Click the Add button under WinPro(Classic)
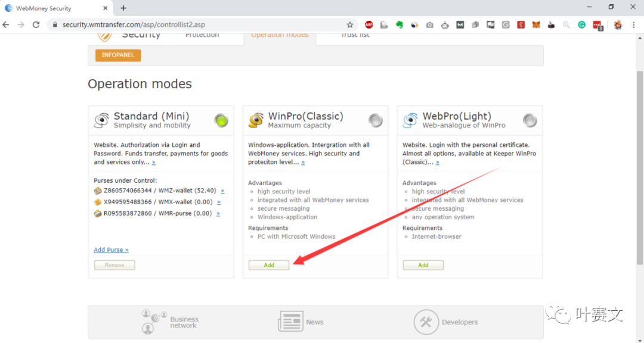 (269, 265)
